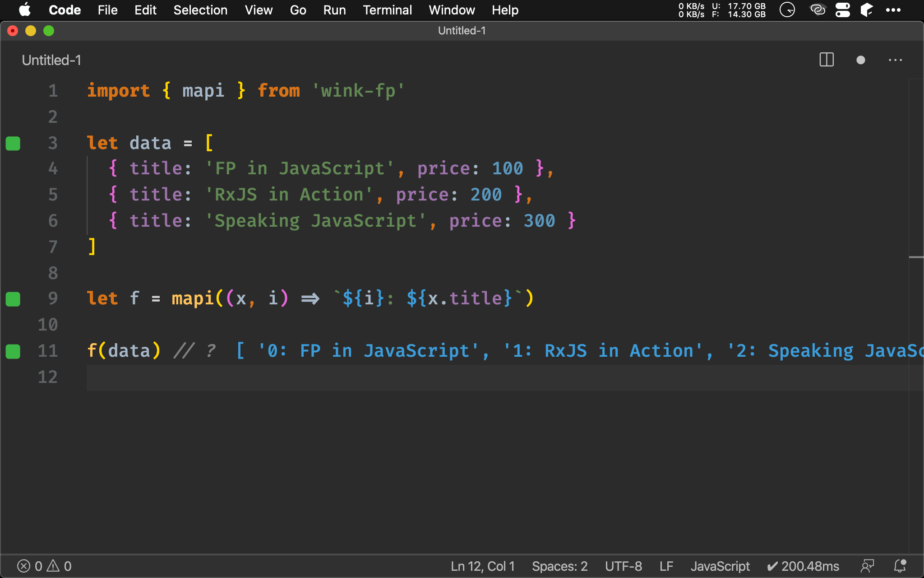The height and width of the screenshot is (578, 924).
Task: Open errors and warnings status indicator
Action: click(x=44, y=566)
